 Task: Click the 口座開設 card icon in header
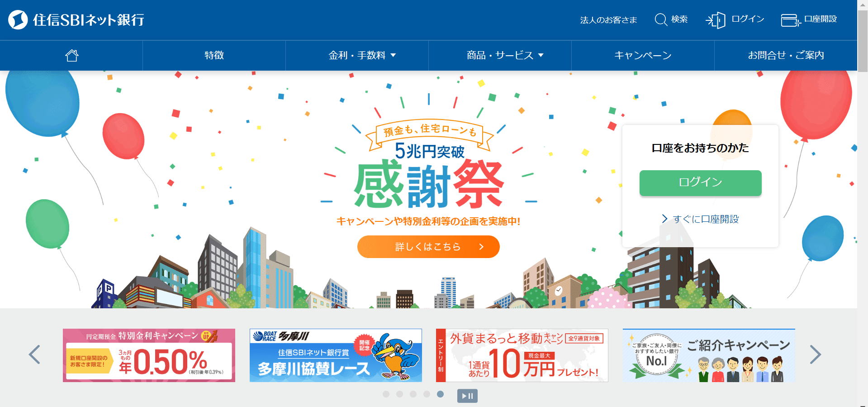tap(791, 20)
